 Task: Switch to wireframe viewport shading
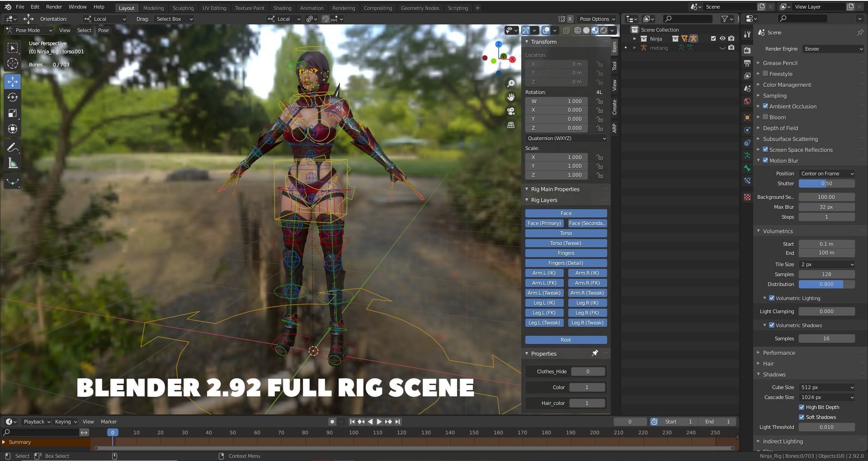(578, 30)
